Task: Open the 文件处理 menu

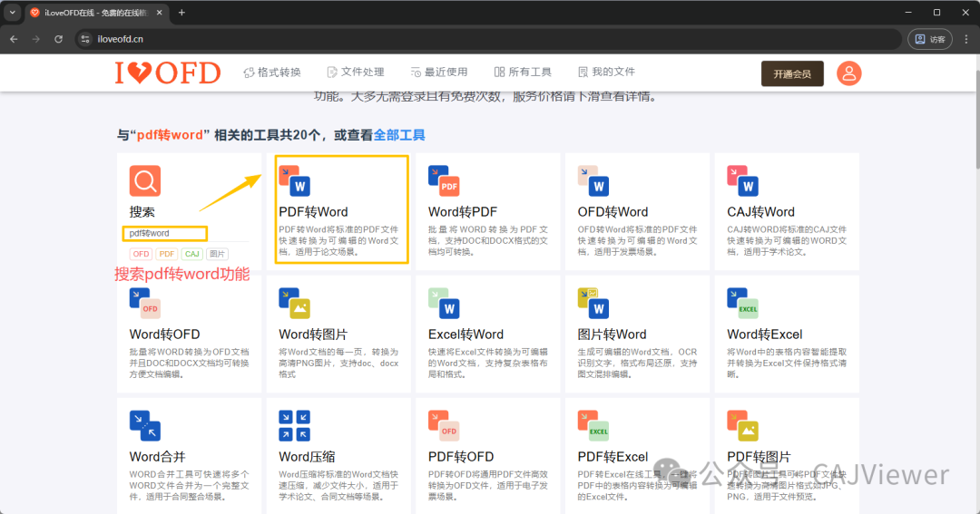Action: [356, 73]
